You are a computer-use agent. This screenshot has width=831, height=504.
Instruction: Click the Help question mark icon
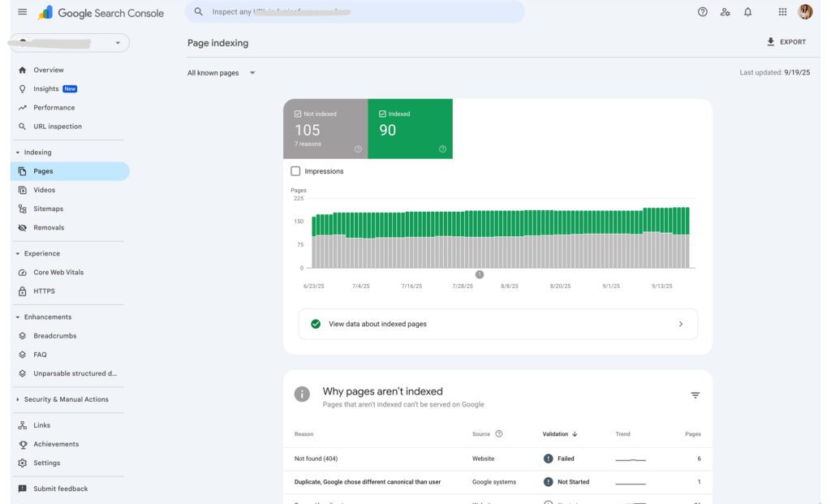(703, 12)
